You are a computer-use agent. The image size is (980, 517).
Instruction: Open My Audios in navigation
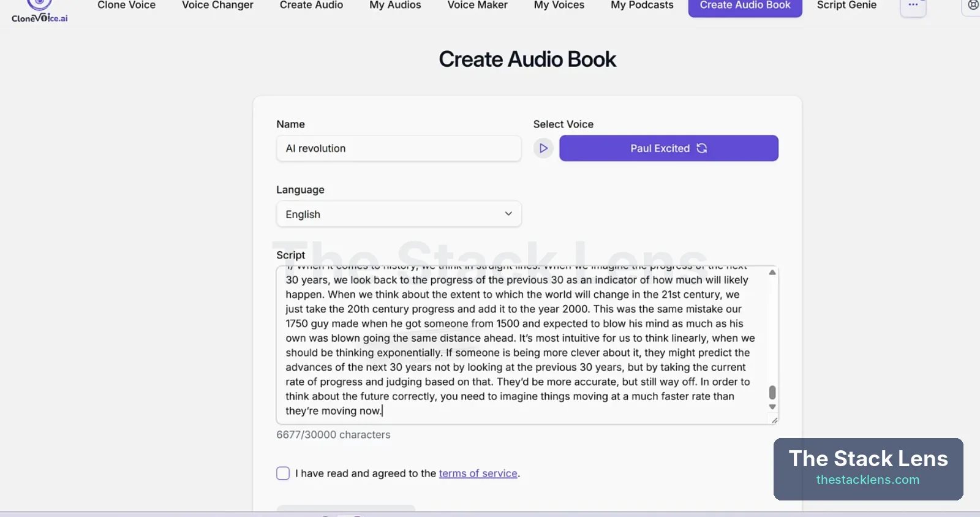coord(395,6)
